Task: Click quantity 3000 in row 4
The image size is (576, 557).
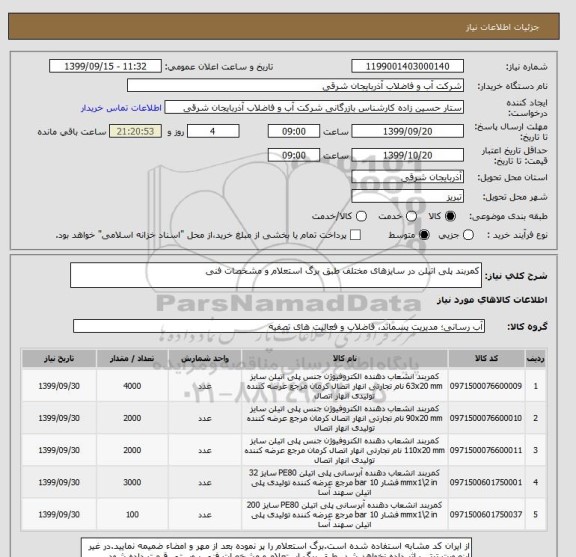Action: [132, 482]
